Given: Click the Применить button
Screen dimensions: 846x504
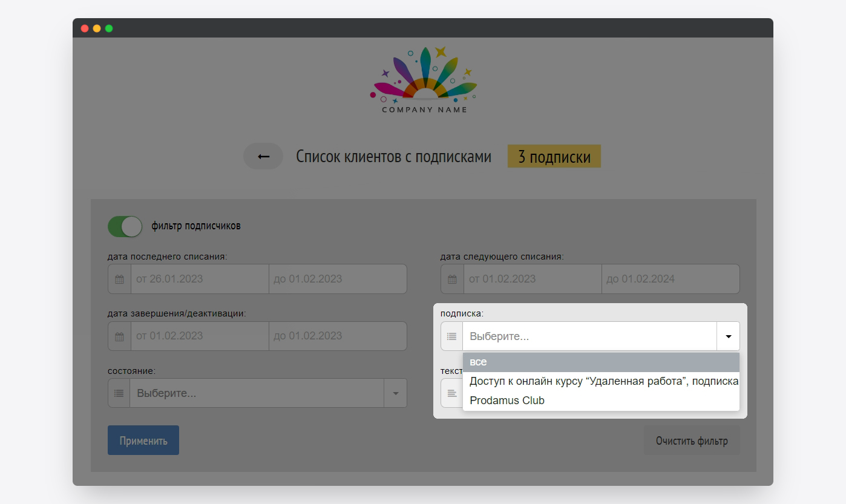Looking at the screenshot, I should tap(143, 440).
